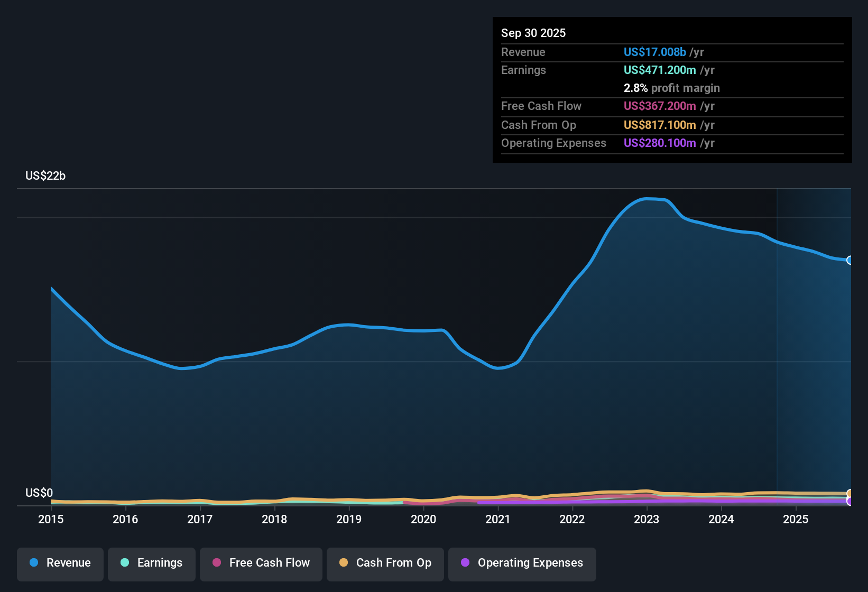Image resolution: width=868 pixels, height=592 pixels.
Task: Click the Revenue legend dot icon
Action: [x=33, y=563]
